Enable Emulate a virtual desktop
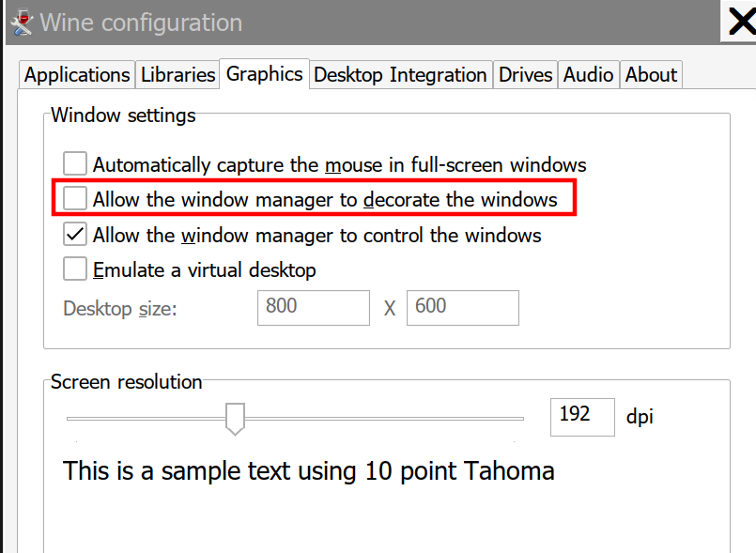756x553 pixels. coord(75,269)
